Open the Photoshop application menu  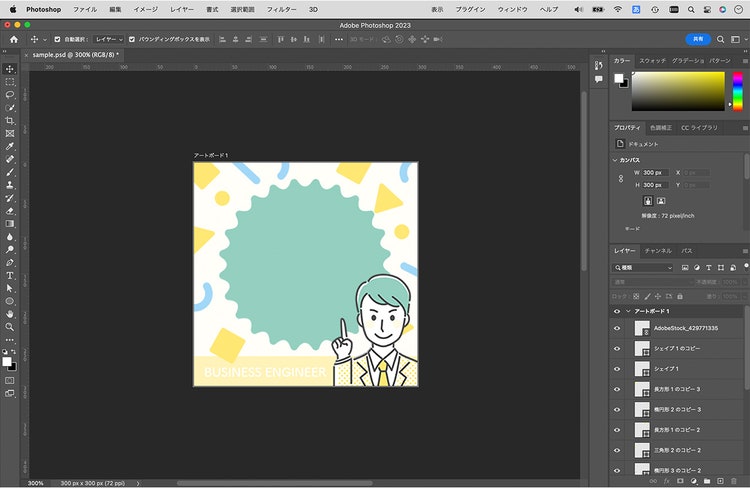[x=44, y=9]
